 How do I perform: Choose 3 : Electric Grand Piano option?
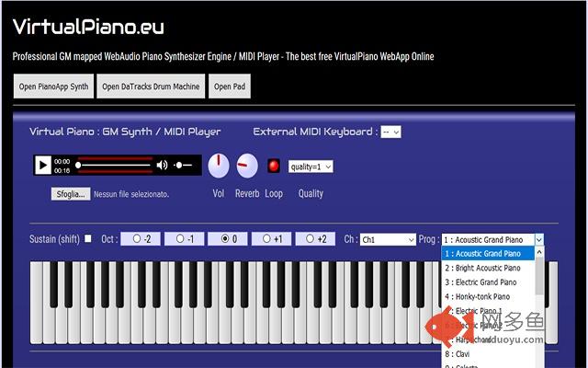488,282
